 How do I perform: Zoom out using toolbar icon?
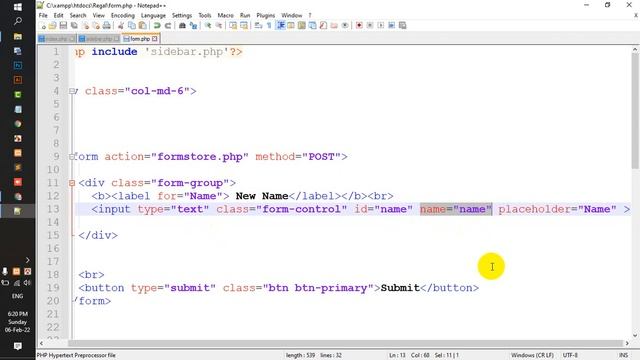pyautogui.click(x=219, y=25)
